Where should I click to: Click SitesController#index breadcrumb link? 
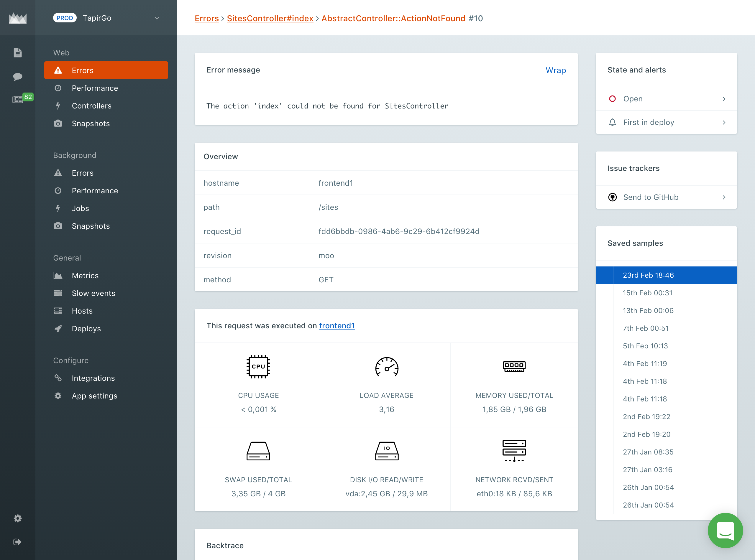(270, 18)
